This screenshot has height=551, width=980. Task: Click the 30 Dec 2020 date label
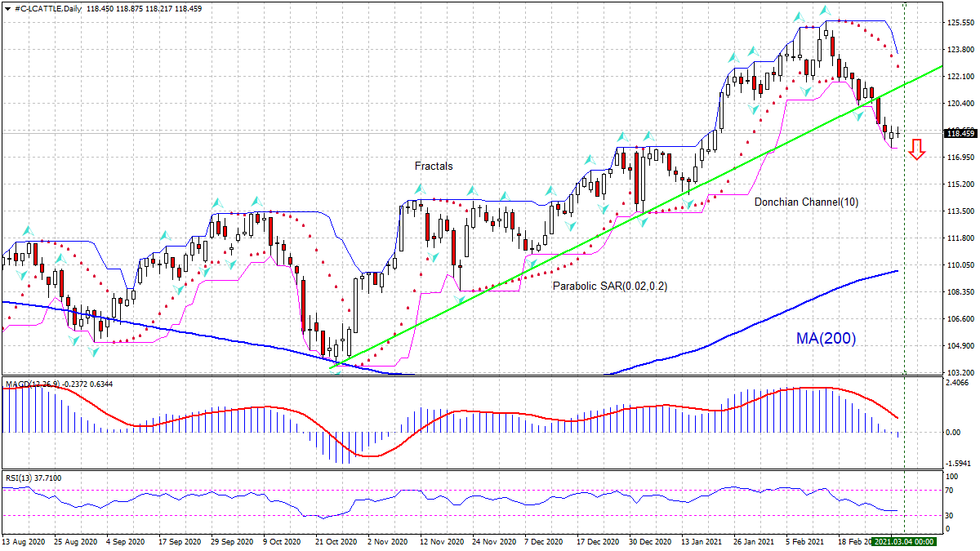(650, 541)
